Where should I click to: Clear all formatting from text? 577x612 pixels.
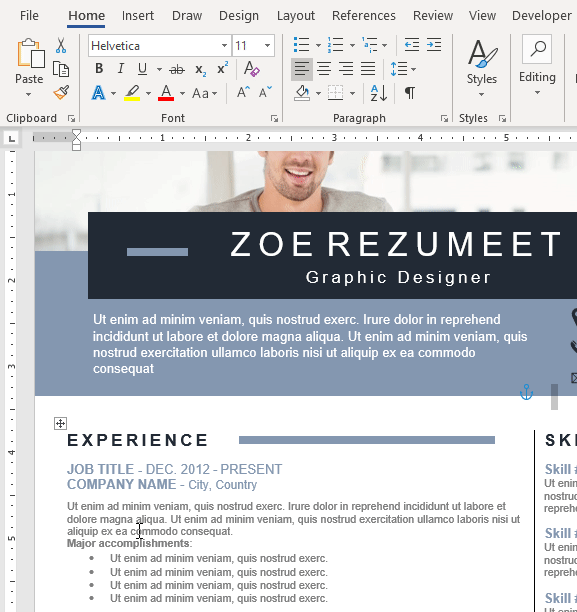pos(252,69)
